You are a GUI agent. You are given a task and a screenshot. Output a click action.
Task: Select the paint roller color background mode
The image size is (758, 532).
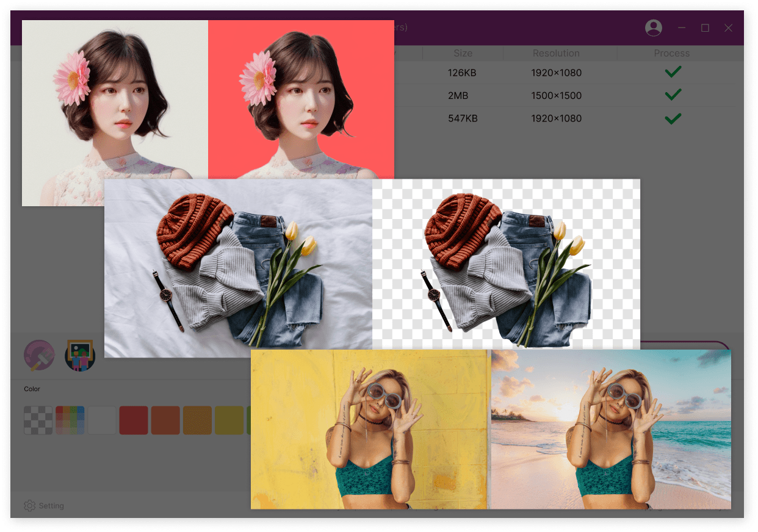(x=39, y=356)
